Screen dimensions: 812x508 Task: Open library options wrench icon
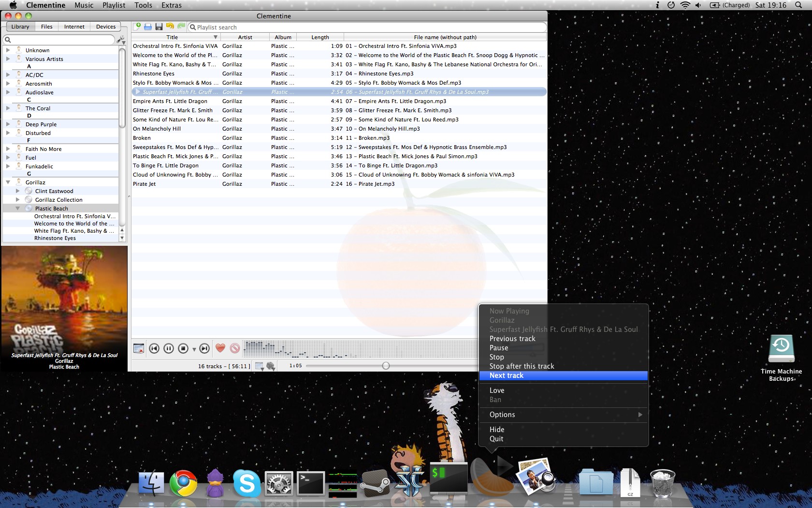coord(121,40)
